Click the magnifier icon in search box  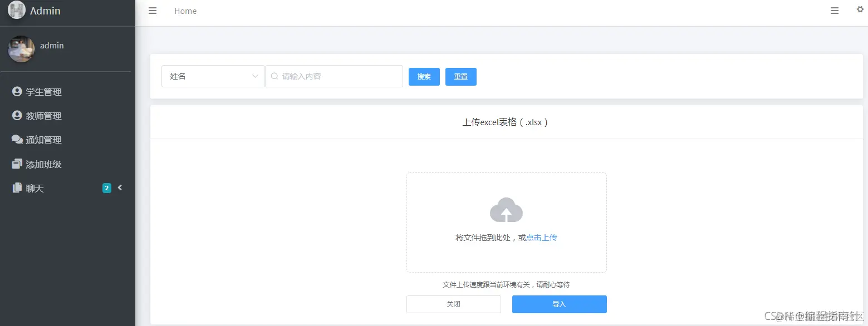(274, 76)
